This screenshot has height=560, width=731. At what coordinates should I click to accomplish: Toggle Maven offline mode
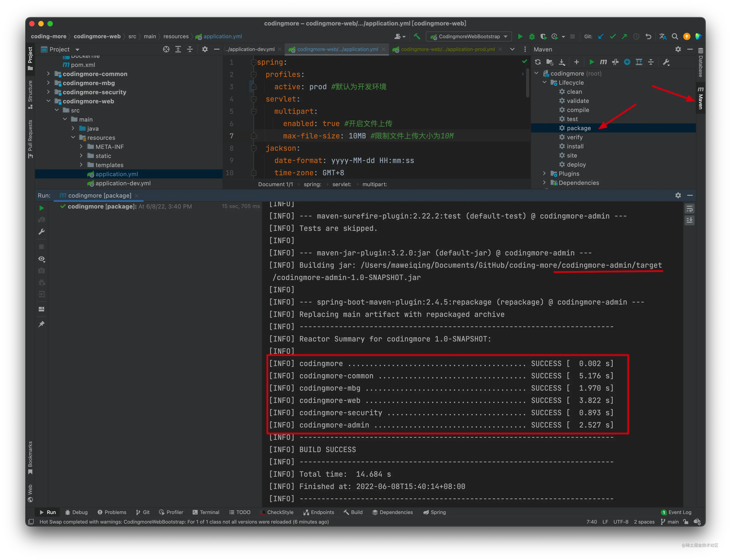point(615,62)
